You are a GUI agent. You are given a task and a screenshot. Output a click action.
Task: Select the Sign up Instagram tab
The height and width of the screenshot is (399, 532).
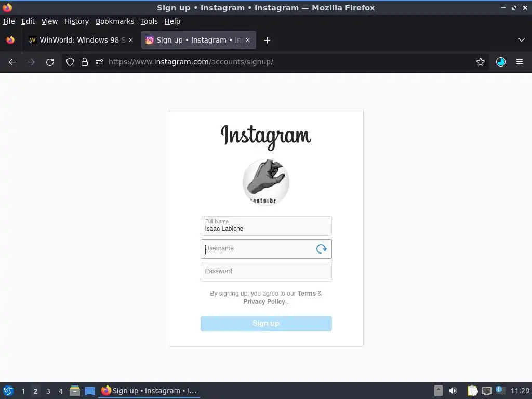click(198, 40)
